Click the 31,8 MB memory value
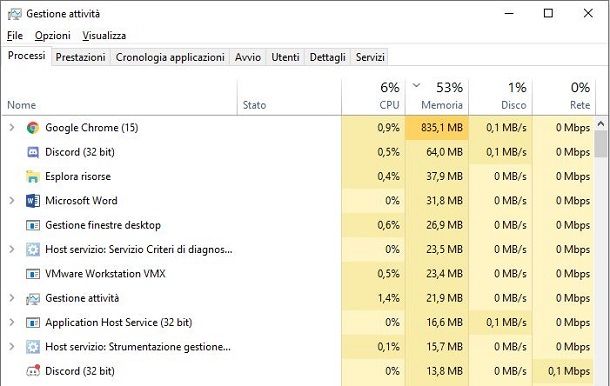This screenshot has height=386, width=610. pyautogui.click(x=444, y=201)
